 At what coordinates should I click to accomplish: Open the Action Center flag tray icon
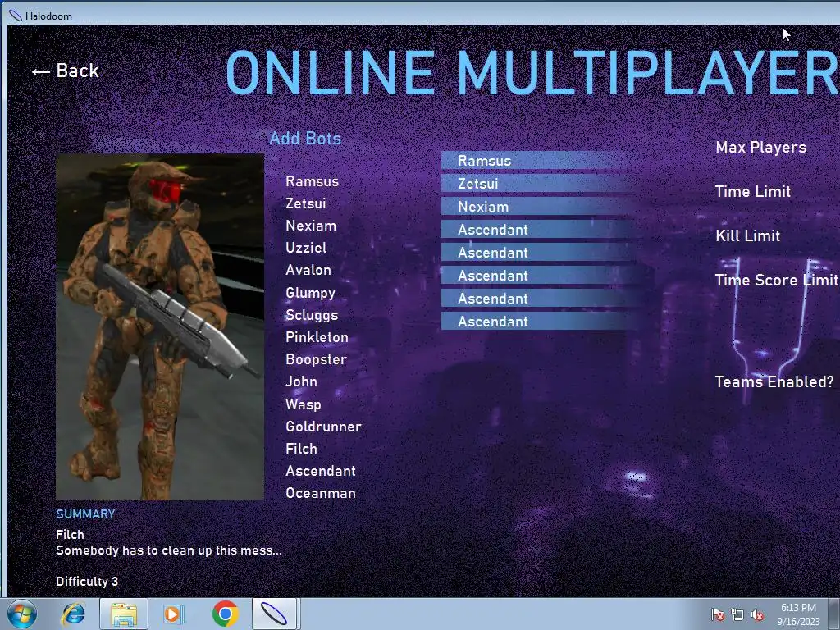pyautogui.click(x=718, y=615)
